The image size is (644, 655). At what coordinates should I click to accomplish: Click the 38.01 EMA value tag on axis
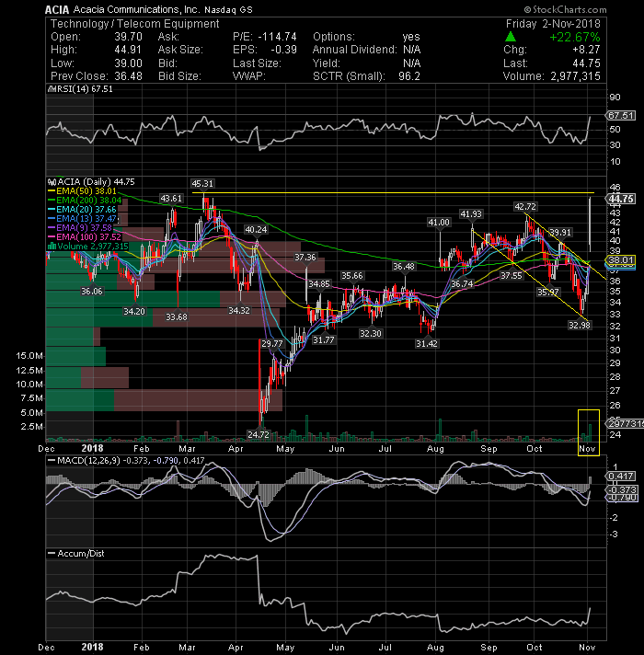(x=621, y=260)
